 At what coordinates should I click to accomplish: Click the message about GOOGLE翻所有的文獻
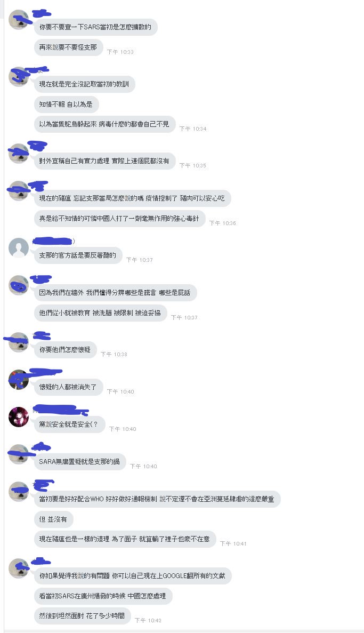coord(133,576)
